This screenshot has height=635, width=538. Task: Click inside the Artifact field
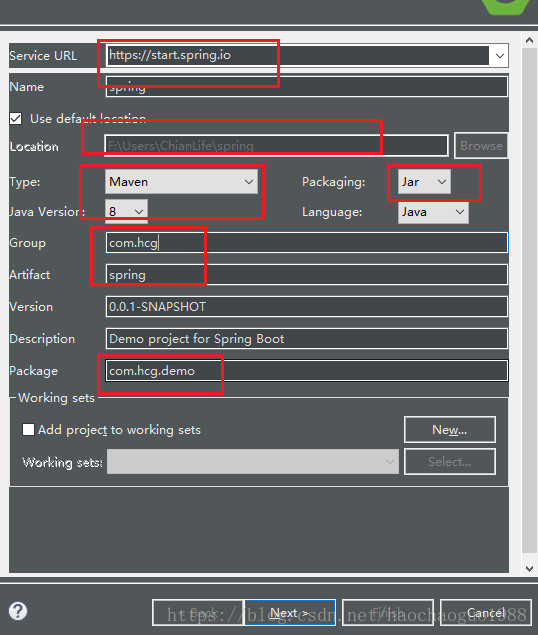307,275
